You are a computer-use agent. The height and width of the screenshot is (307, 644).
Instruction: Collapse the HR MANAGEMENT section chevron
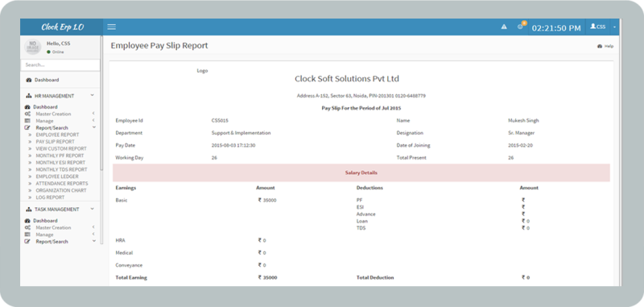click(x=92, y=95)
